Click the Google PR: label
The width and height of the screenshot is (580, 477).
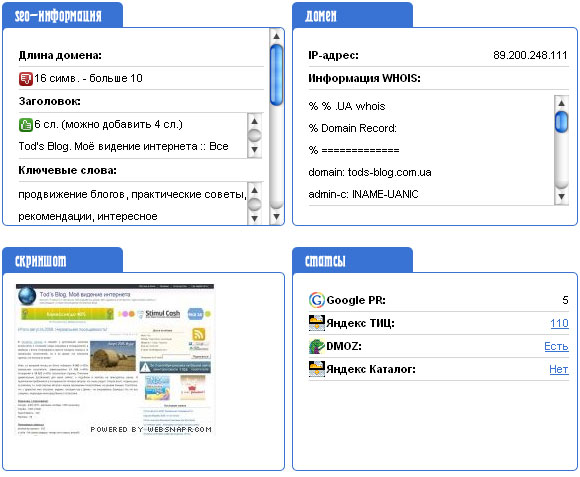(356, 300)
